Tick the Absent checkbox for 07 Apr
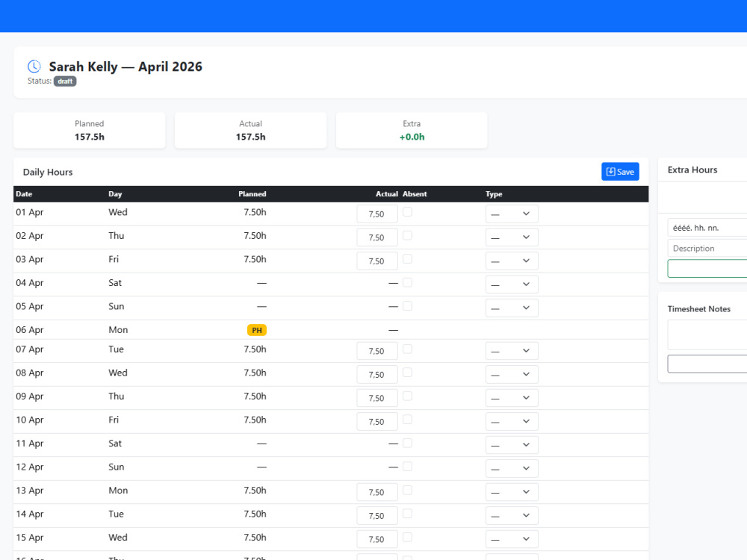The height and width of the screenshot is (560, 747). 407,349
